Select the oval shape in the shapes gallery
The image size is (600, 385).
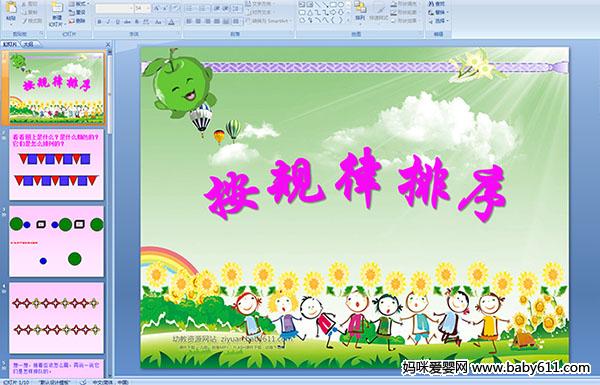342,5
